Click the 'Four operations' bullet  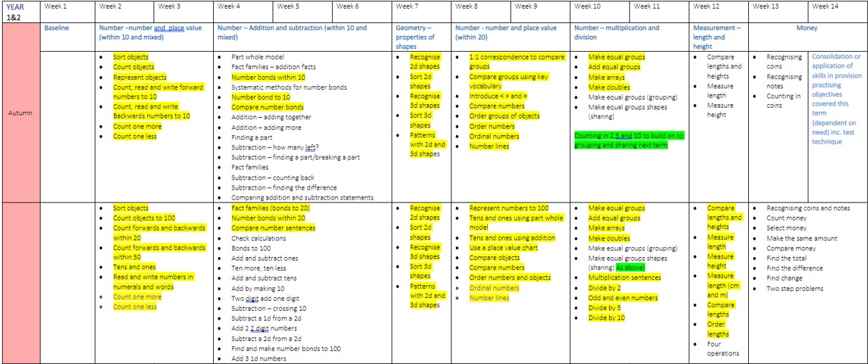tap(723, 348)
